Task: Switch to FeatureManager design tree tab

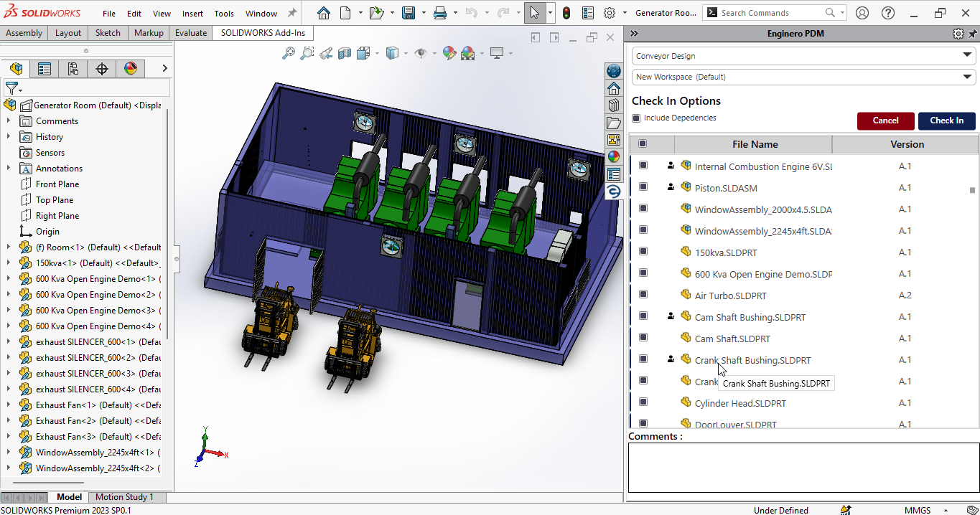Action: [x=16, y=69]
